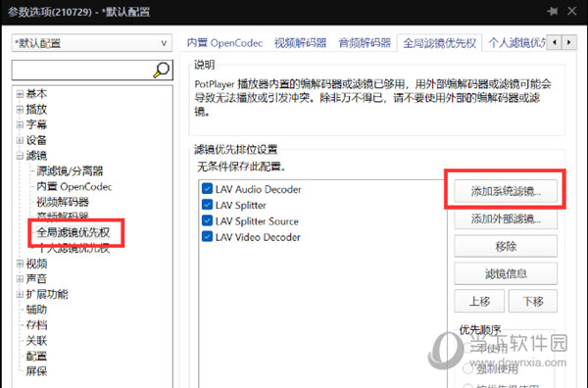This screenshot has width=588, height=388.
Task: Open the 辅助 settings page
Action: (x=36, y=310)
